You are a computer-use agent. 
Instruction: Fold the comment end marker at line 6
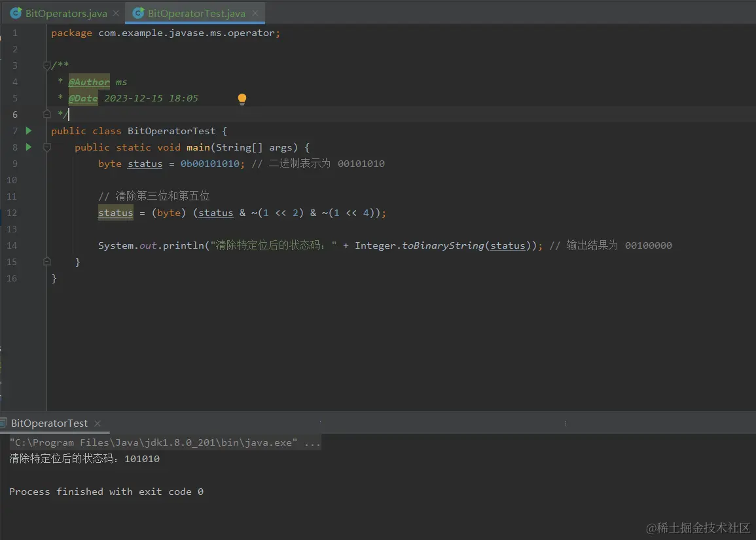coord(46,115)
